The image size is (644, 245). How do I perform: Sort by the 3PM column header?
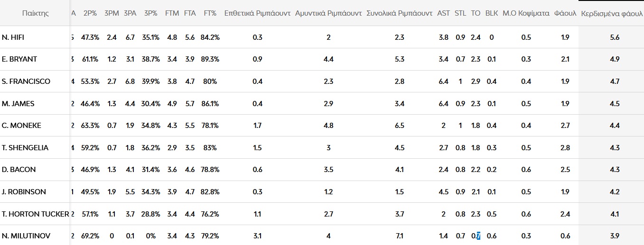pyautogui.click(x=111, y=13)
